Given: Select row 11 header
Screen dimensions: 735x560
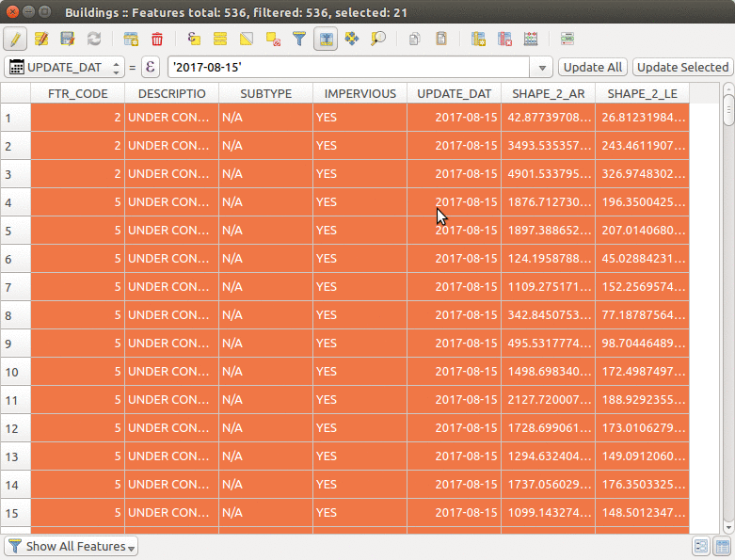Looking at the screenshot, I should [15, 400].
